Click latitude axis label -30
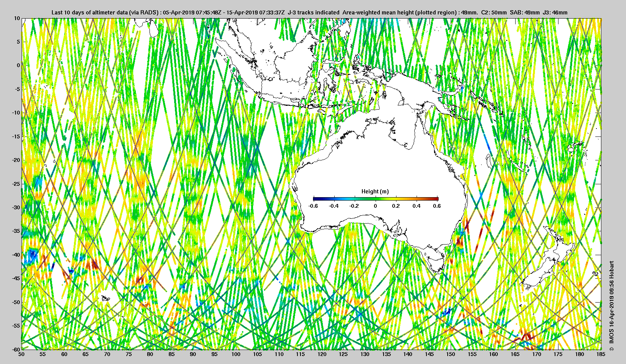The image size is (626, 364). click(x=16, y=207)
